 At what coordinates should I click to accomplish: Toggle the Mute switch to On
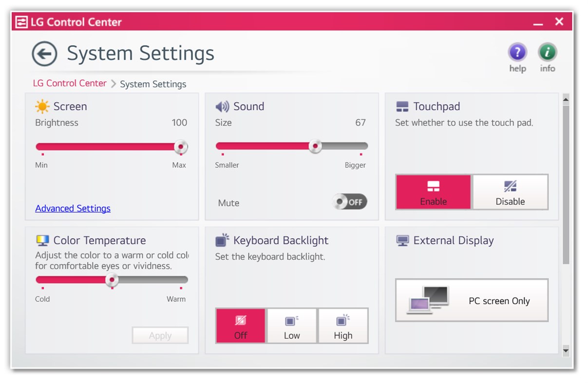[x=350, y=201]
